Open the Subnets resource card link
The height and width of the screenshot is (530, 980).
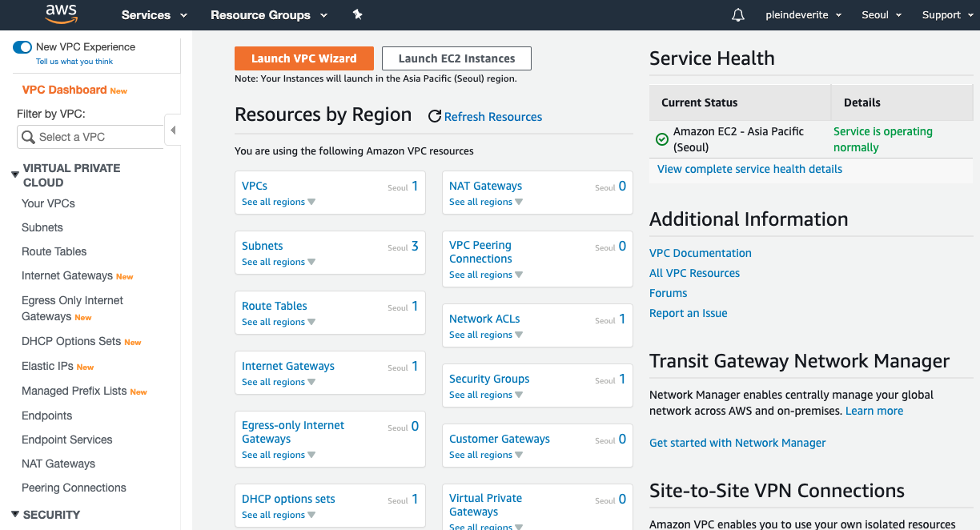pyautogui.click(x=263, y=246)
